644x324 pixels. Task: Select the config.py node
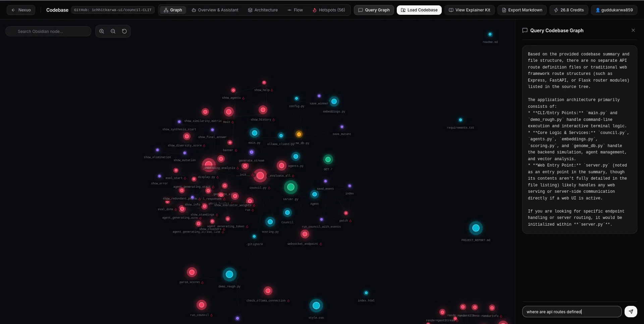(297, 98)
